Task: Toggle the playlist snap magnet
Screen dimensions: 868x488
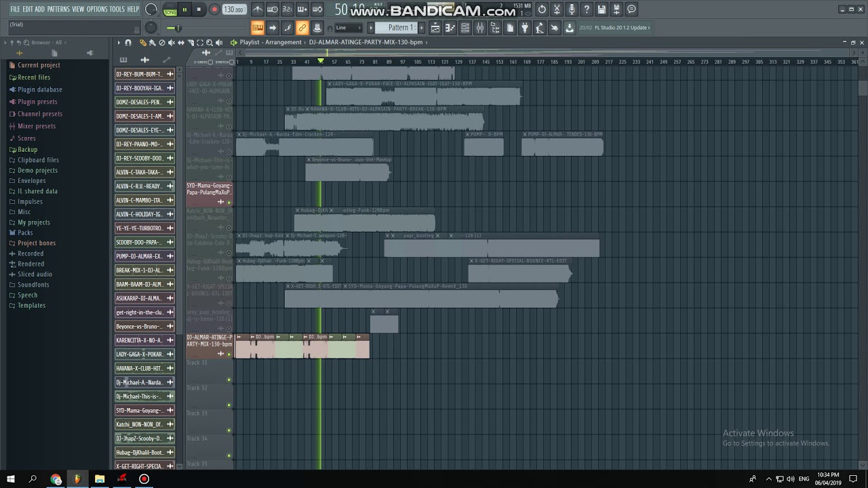Action: (128, 43)
